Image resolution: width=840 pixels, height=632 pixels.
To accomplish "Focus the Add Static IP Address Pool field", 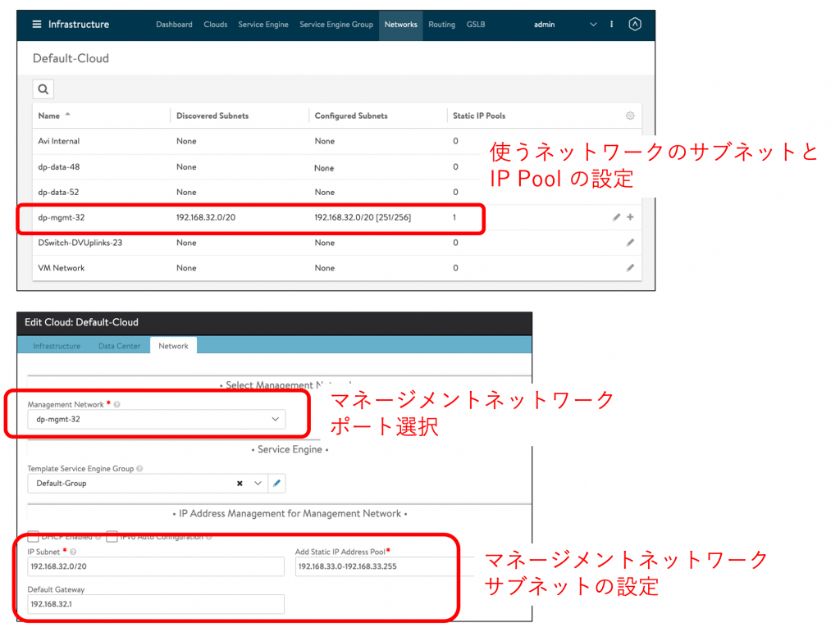I will (385, 566).
